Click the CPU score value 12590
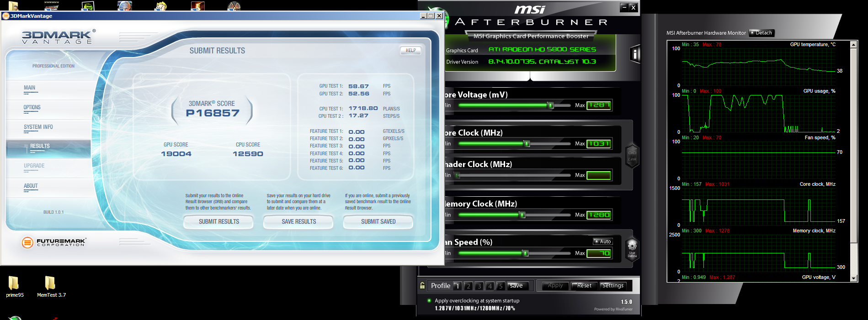This screenshot has width=868, height=320. [248, 154]
